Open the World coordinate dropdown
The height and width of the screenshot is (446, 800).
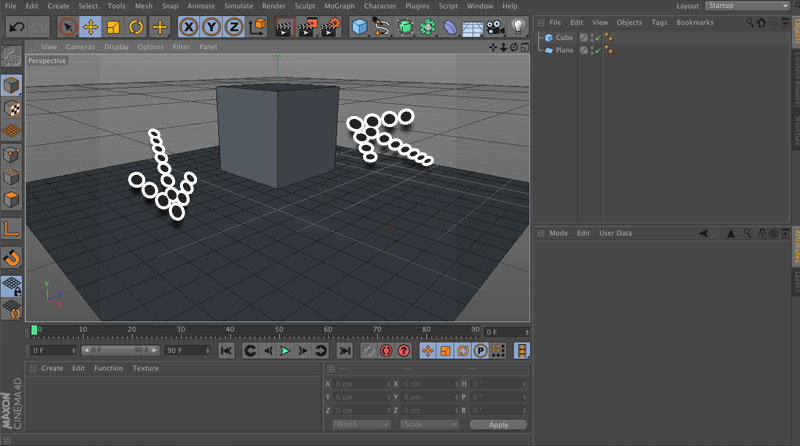[x=361, y=425]
